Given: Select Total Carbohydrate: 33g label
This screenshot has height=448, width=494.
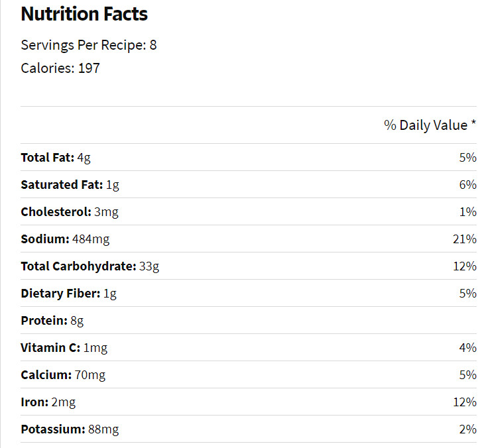Looking at the screenshot, I should click(90, 266).
